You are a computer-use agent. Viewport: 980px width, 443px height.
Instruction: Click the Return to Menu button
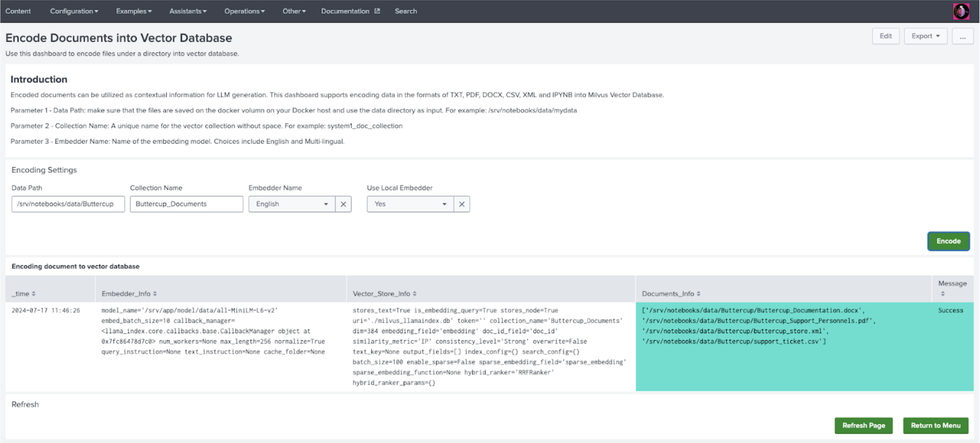[936, 425]
